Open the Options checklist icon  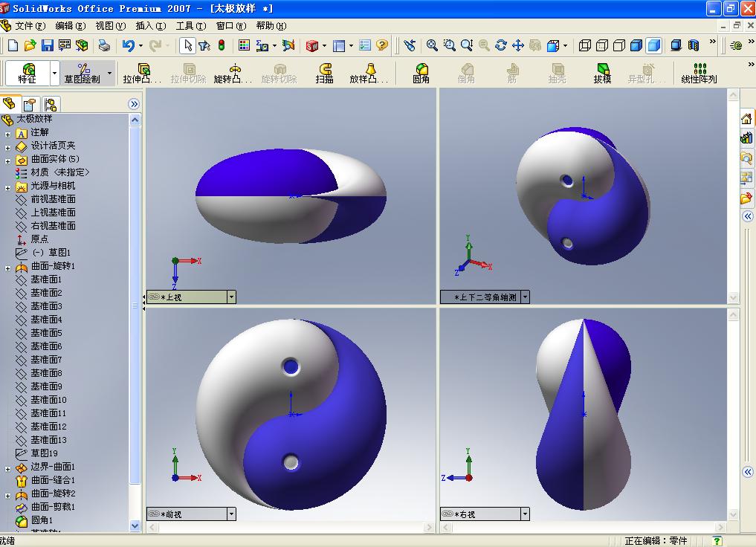tap(365, 45)
